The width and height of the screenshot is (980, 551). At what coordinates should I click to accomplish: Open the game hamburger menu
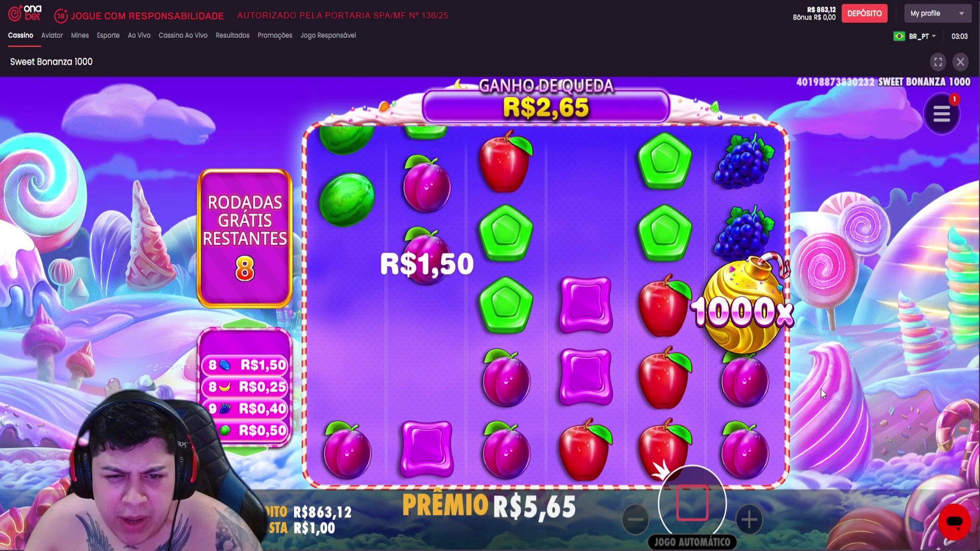point(942,114)
